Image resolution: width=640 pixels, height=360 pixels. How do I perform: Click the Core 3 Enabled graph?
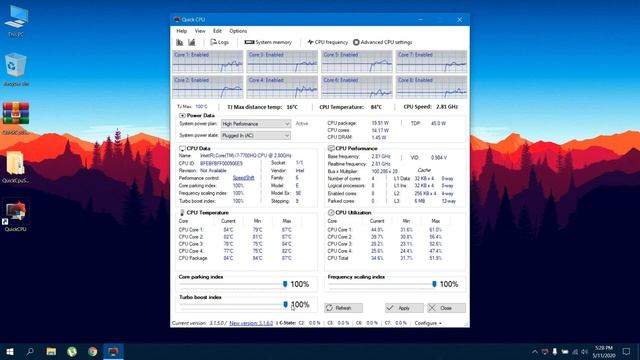click(282, 62)
